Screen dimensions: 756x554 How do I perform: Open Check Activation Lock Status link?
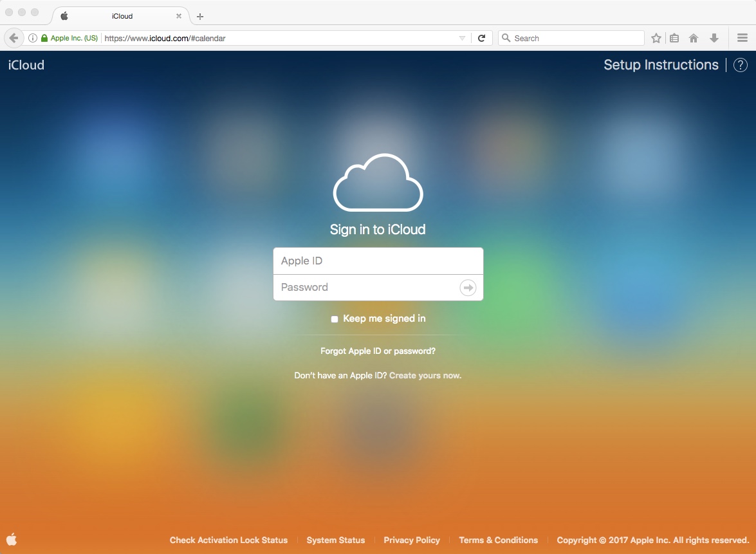click(228, 540)
